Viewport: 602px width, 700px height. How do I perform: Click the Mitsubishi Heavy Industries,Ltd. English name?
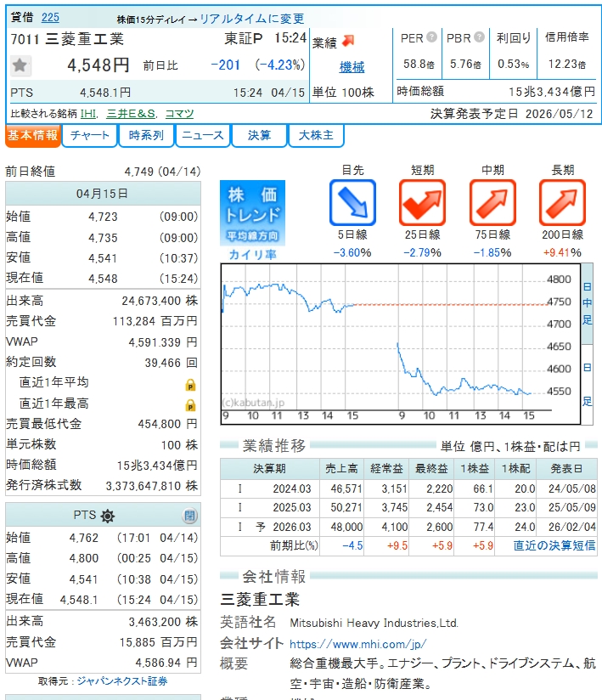(374, 623)
